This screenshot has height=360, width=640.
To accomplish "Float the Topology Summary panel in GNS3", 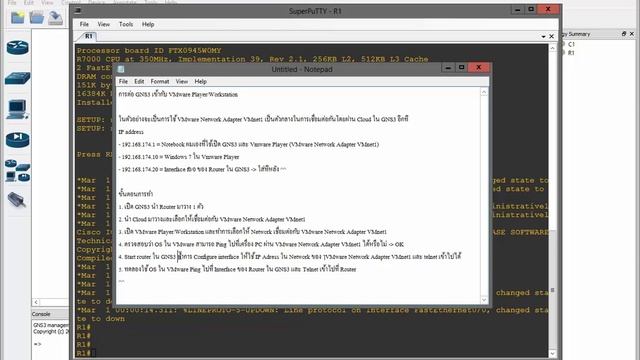I will (x=624, y=34).
